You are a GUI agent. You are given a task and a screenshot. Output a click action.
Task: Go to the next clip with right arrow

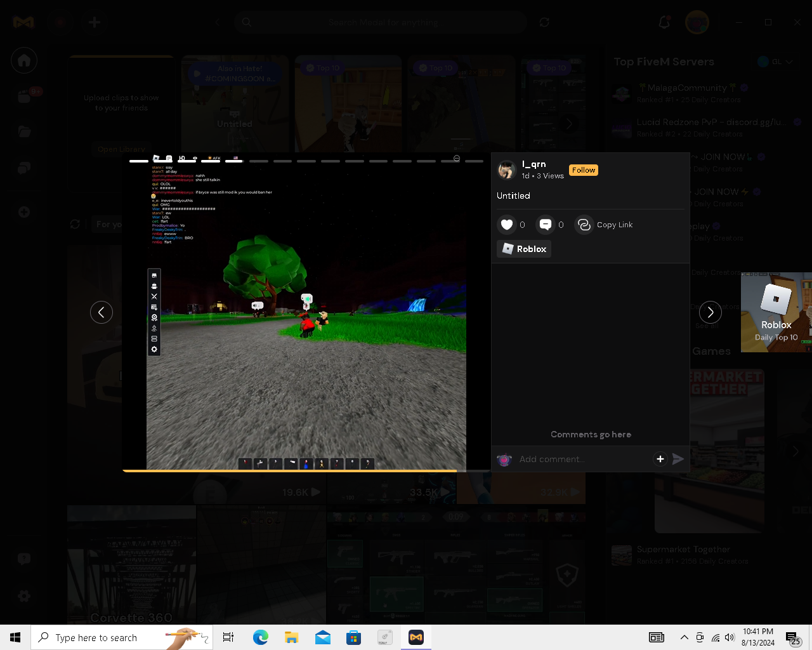coord(710,312)
